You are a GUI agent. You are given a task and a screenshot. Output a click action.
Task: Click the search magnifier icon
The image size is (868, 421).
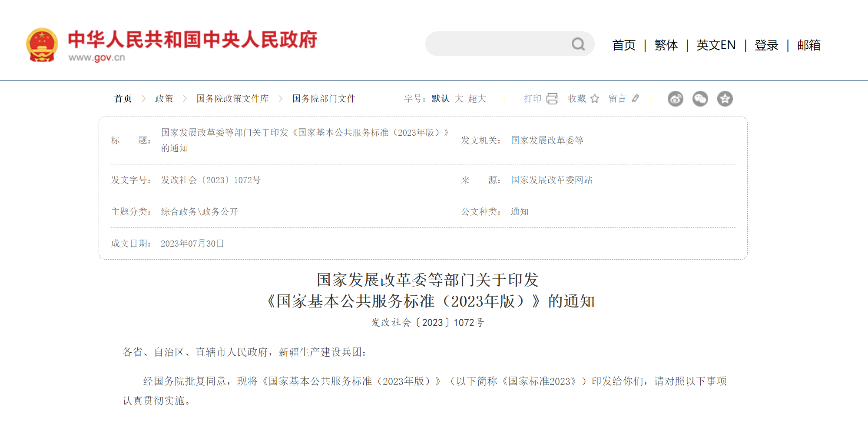[x=578, y=44]
